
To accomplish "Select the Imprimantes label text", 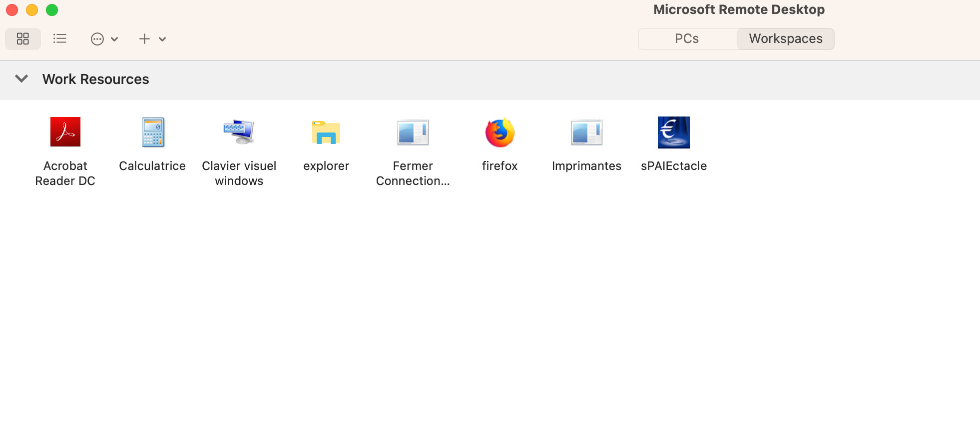I will (x=587, y=166).
